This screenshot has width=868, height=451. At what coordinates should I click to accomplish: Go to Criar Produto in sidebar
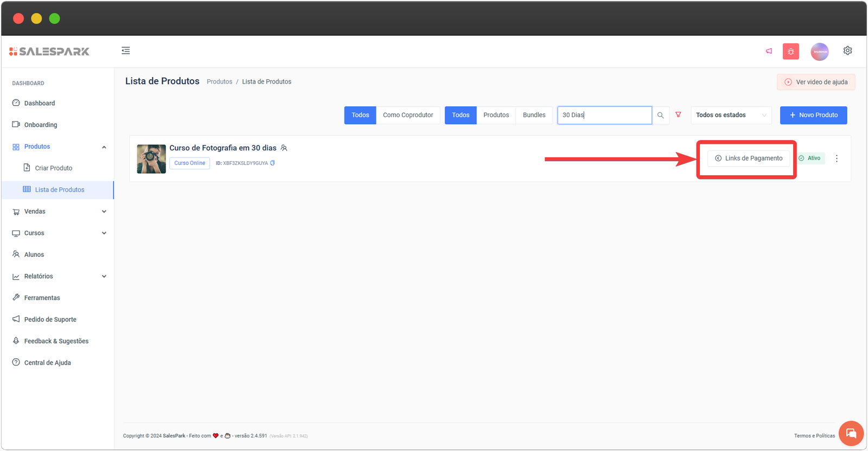(x=53, y=168)
